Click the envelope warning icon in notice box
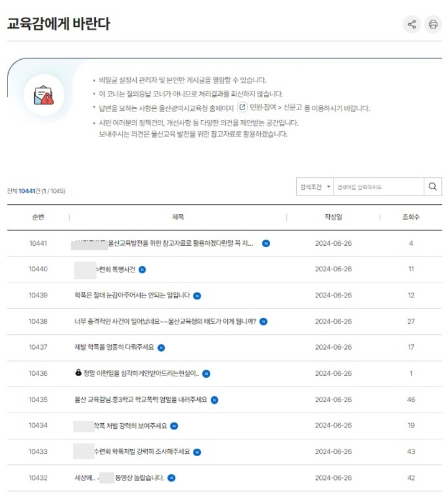Viewport: 448px width, 496px height. coord(44,95)
